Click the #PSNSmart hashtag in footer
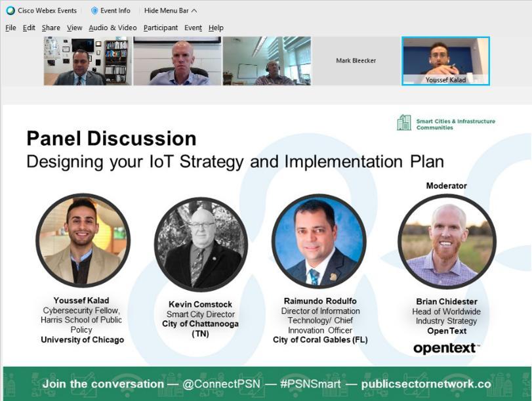This screenshot has height=401, width=532. click(x=310, y=384)
